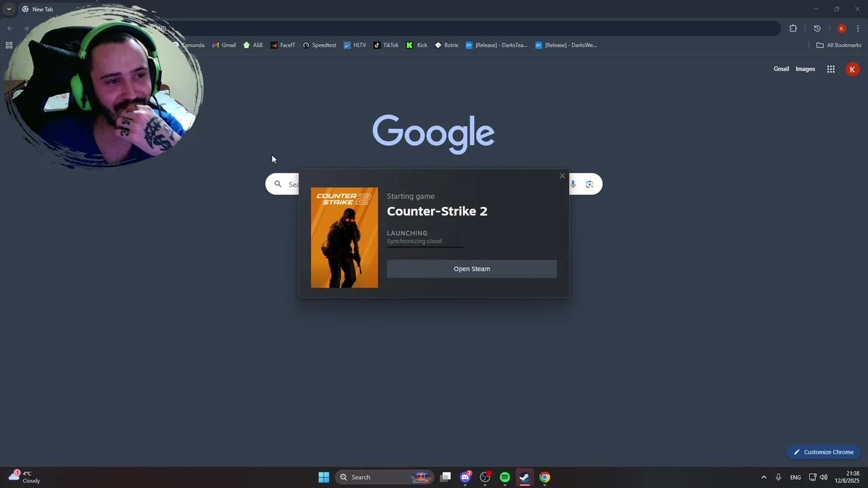Open TikTok bookmark
The height and width of the screenshot is (488, 868).
[x=387, y=45]
